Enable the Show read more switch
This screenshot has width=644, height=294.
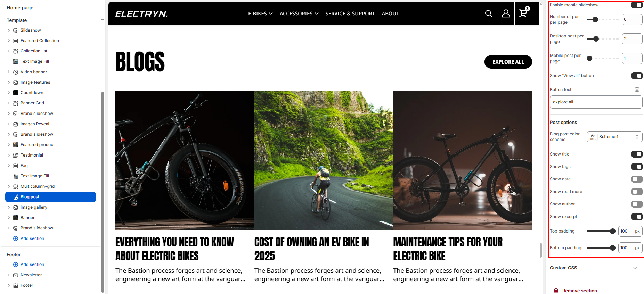(637, 192)
